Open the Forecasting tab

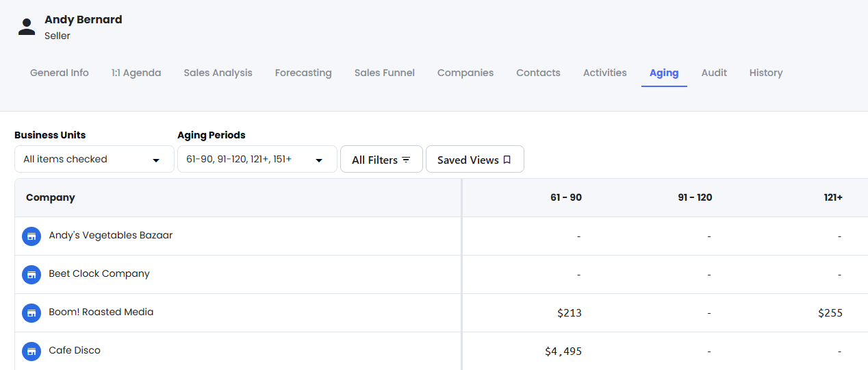click(x=303, y=73)
